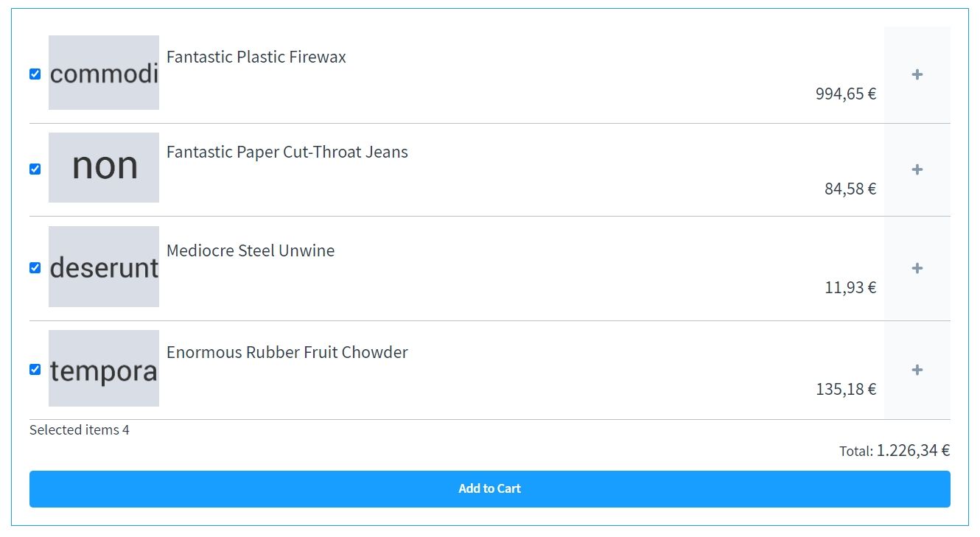Deselect Fantastic Paper Cut-Throat Jeans checkbox
980x537 pixels.
coord(35,169)
